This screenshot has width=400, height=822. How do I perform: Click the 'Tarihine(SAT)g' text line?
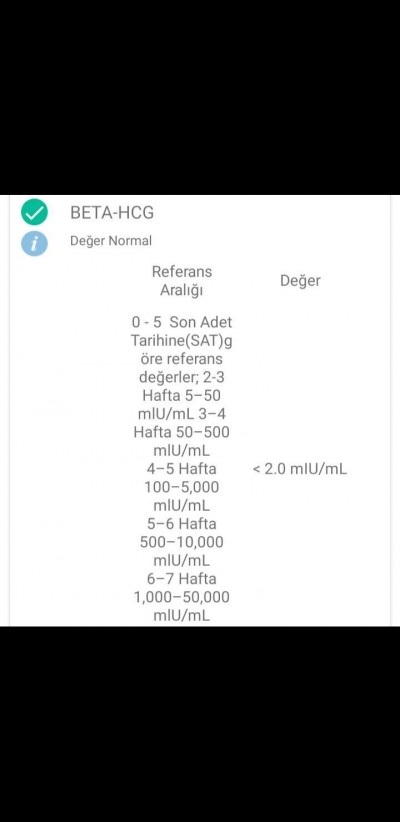(x=181, y=341)
